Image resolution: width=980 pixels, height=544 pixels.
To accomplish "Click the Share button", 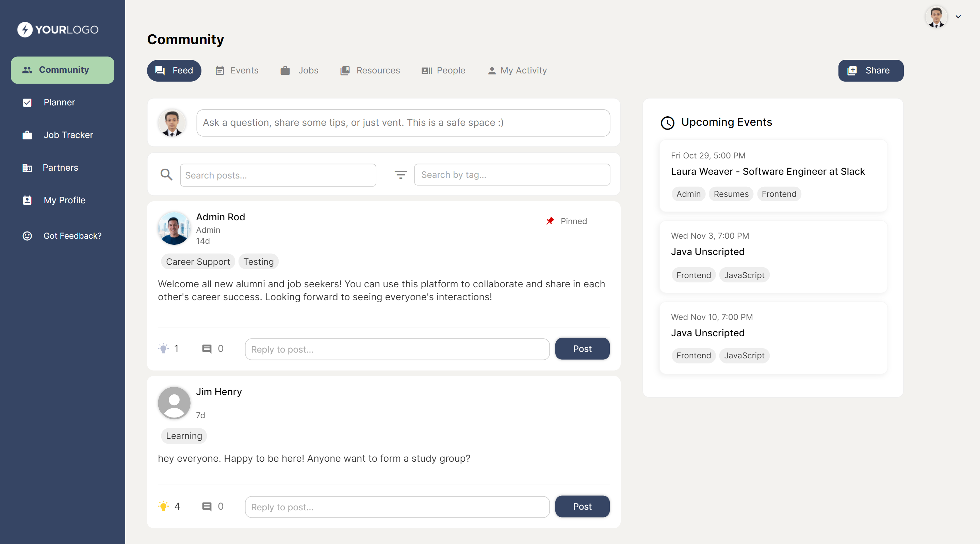I will pyautogui.click(x=871, y=70).
